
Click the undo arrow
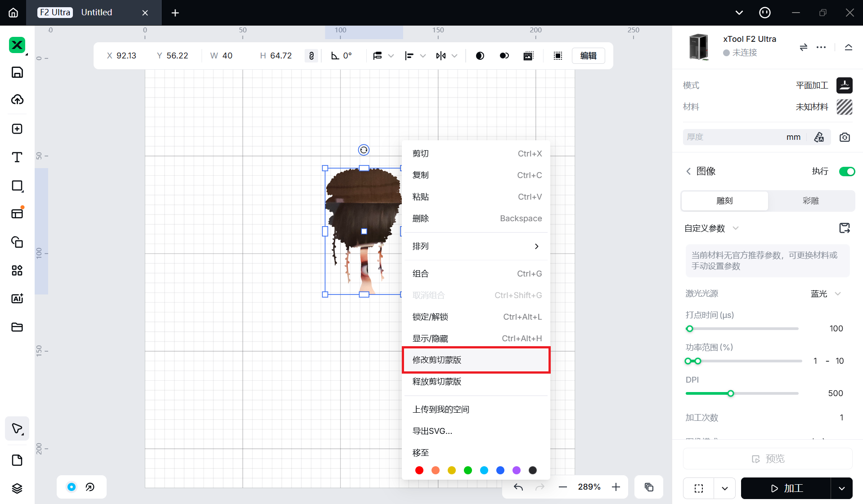(518, 487)
